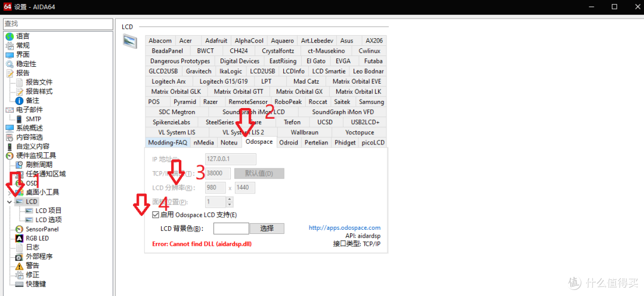Screen dimensions: 644x296
Task: Click the keyboard icon beside 快捷键
Action: click(x=19, y=283)
